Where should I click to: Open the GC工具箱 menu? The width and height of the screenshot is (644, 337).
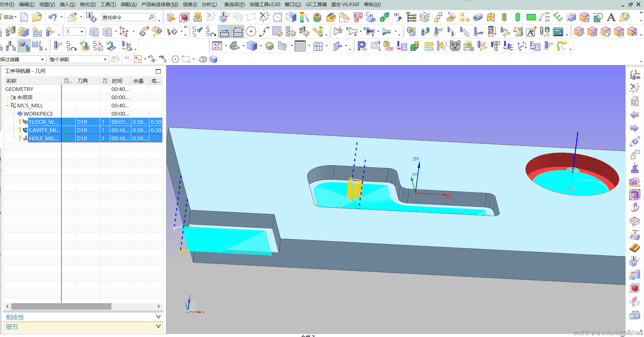point(316,4)
